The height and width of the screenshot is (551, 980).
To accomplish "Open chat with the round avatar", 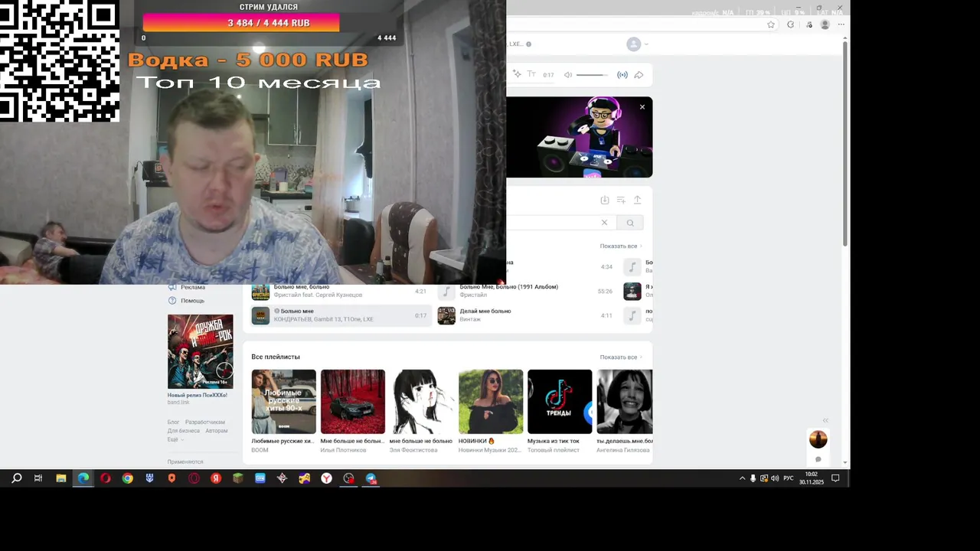I will coord(818,439).
